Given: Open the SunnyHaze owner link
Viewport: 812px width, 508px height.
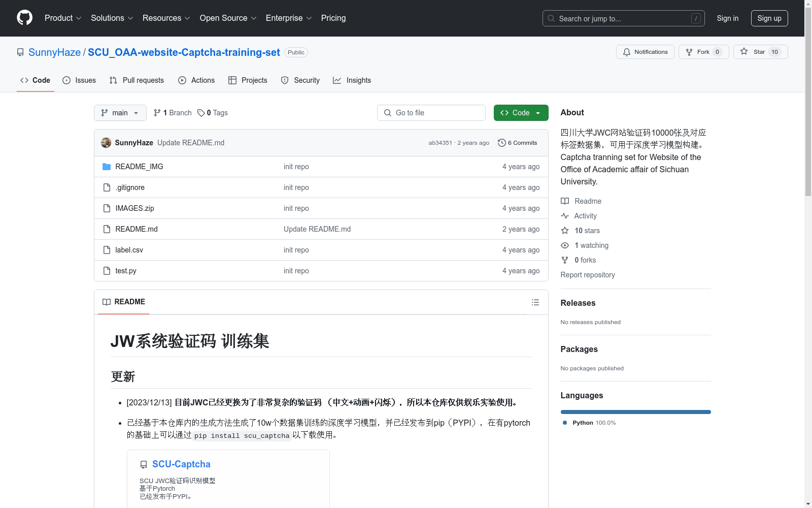Looking at the screenshot, I should coord(54,52).
